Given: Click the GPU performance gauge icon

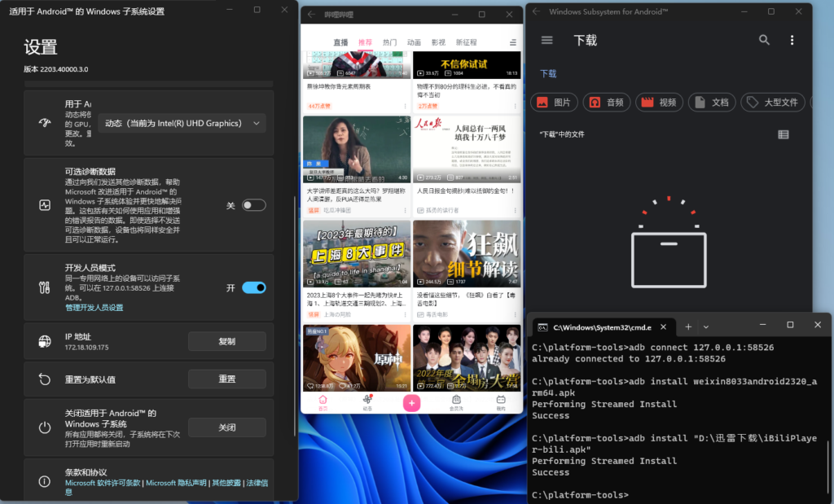Looking at the screenshot, I should coord(45,123).
